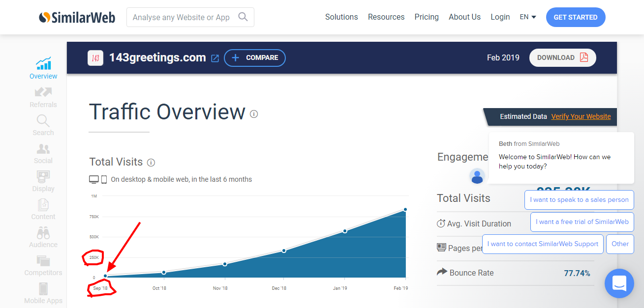Screen dimensions: 644x308
Task: Click the 1M y-axis label
Action: tap(94, 196)
